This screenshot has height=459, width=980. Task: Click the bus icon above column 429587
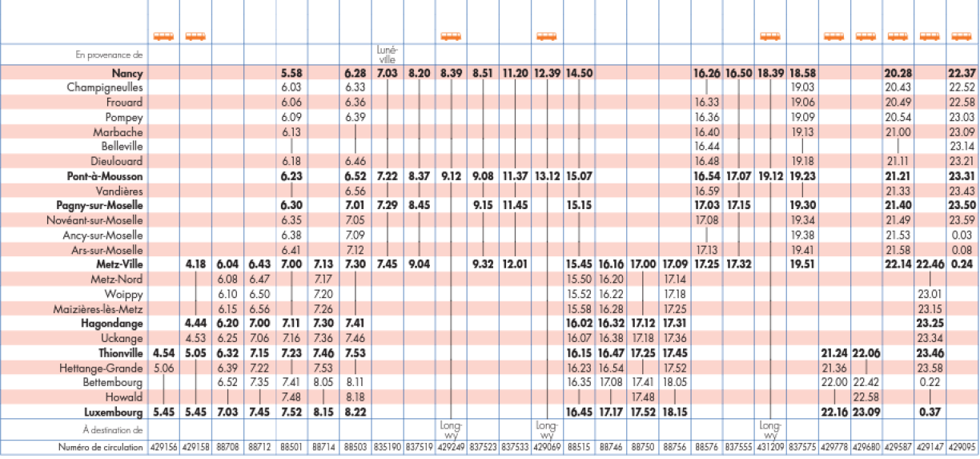[898, 36]
